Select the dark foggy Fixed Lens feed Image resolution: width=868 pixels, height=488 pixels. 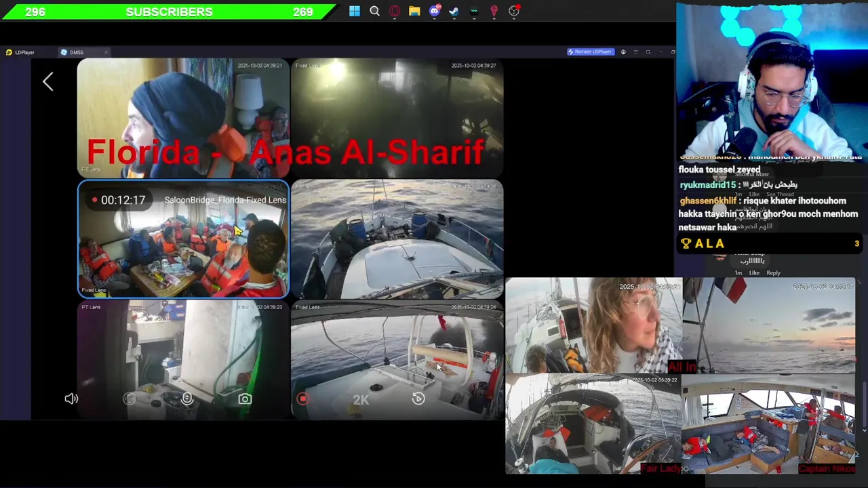(x=397, y=118)
